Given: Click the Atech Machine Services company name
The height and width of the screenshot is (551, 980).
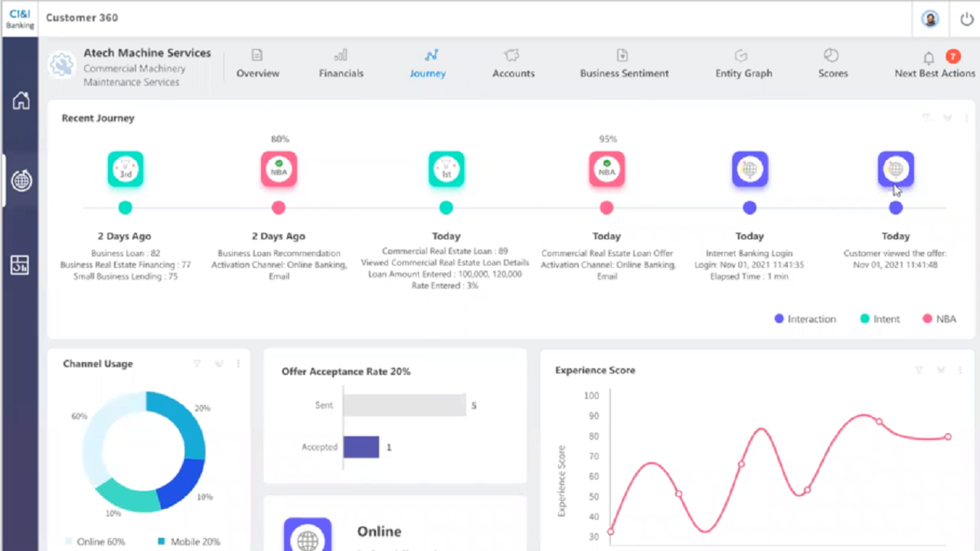Looking at the screenshot, I should 147,53.
